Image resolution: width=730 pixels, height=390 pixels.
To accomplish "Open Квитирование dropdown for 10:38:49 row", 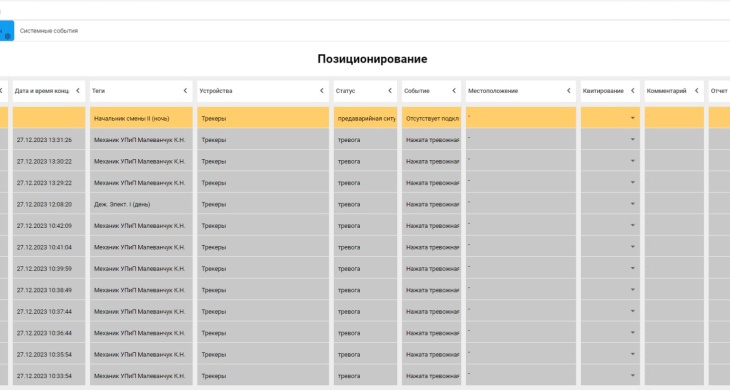I will (632, 289).
